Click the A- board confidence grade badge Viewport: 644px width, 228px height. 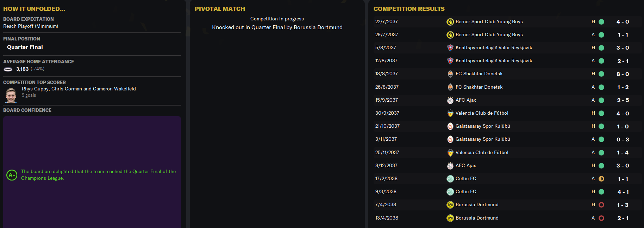[12, 175]
